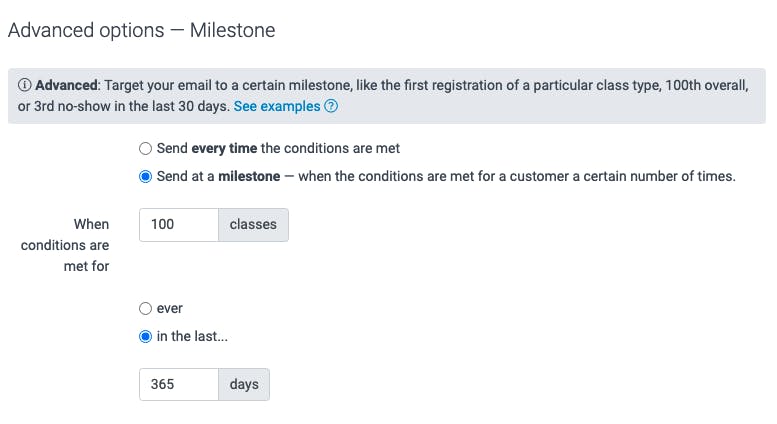777x424 pixels.
Task: Click the ever option label text
Action: pos(169,309)
